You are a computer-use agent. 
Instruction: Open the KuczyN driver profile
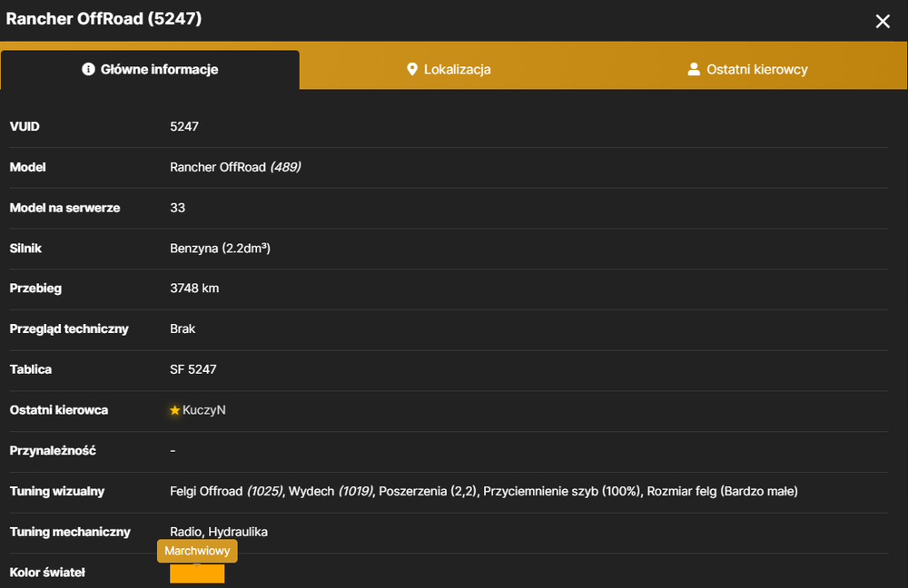click(203, 410)
